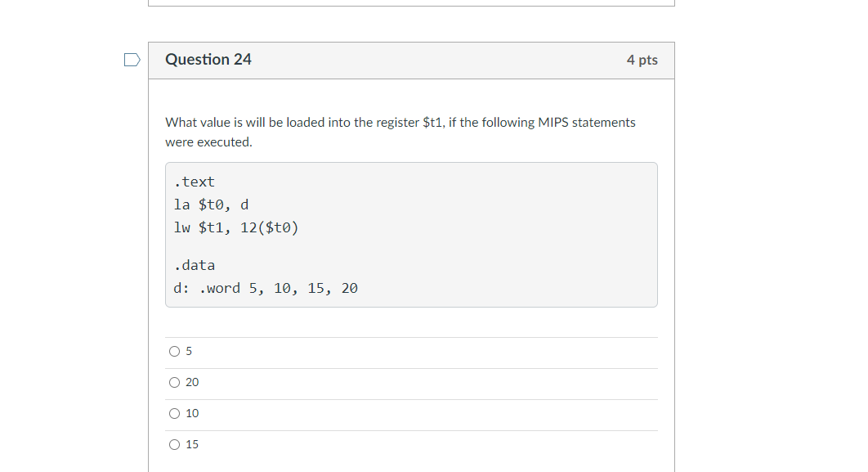Click the .text directive in the code block

coord(195,182)
